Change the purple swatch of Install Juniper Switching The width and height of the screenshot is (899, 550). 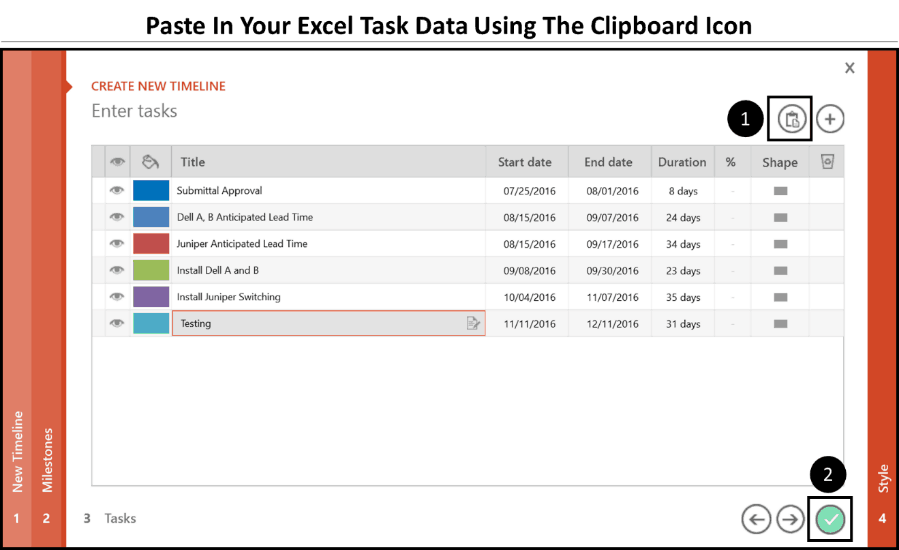(x=151, y=297)
